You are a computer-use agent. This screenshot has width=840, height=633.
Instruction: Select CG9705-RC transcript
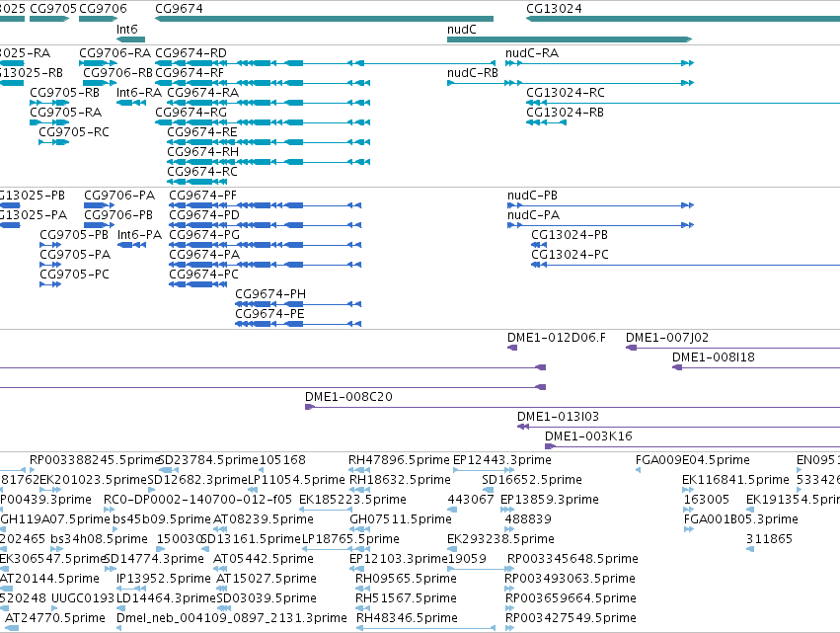coord(74,132)
